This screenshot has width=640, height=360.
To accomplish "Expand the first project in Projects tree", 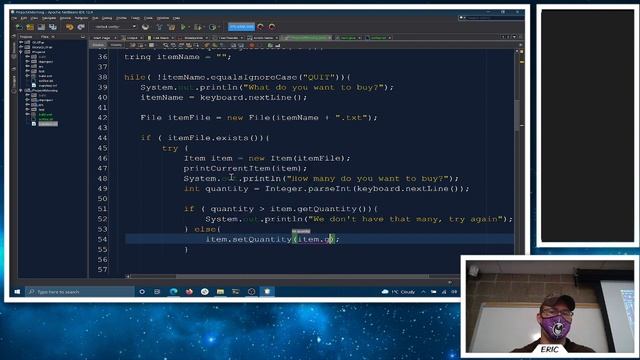I will 21,42.
